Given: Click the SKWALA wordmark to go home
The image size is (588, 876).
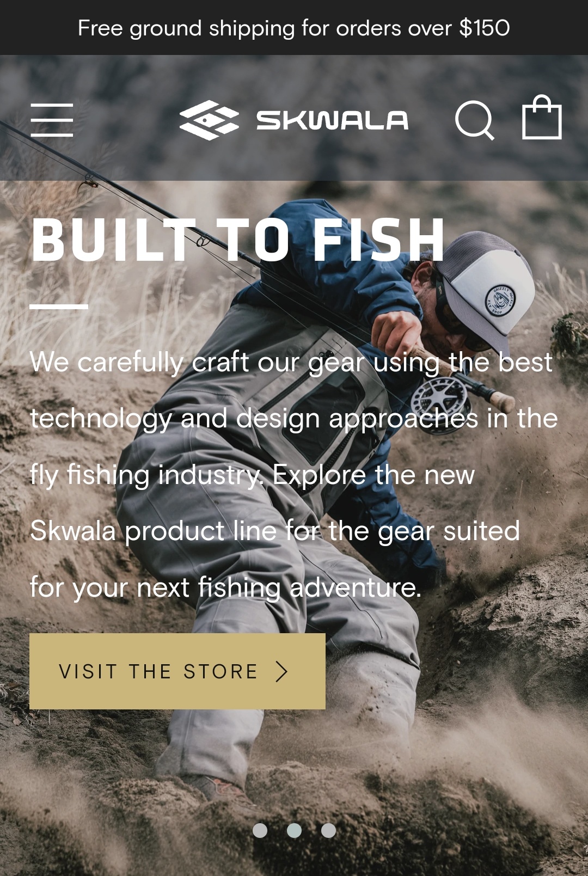Looking at the screenshot, I should click(332, 120).
